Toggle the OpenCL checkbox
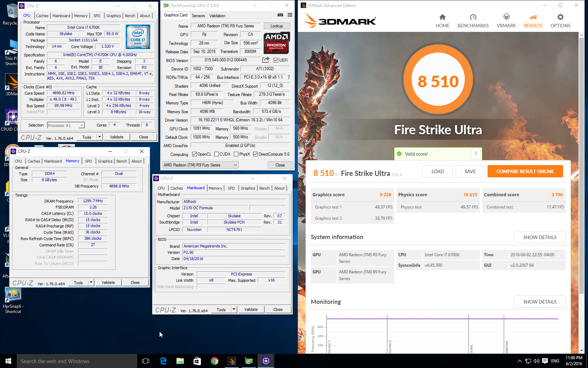Screen dimensions: 588x368 194,154
